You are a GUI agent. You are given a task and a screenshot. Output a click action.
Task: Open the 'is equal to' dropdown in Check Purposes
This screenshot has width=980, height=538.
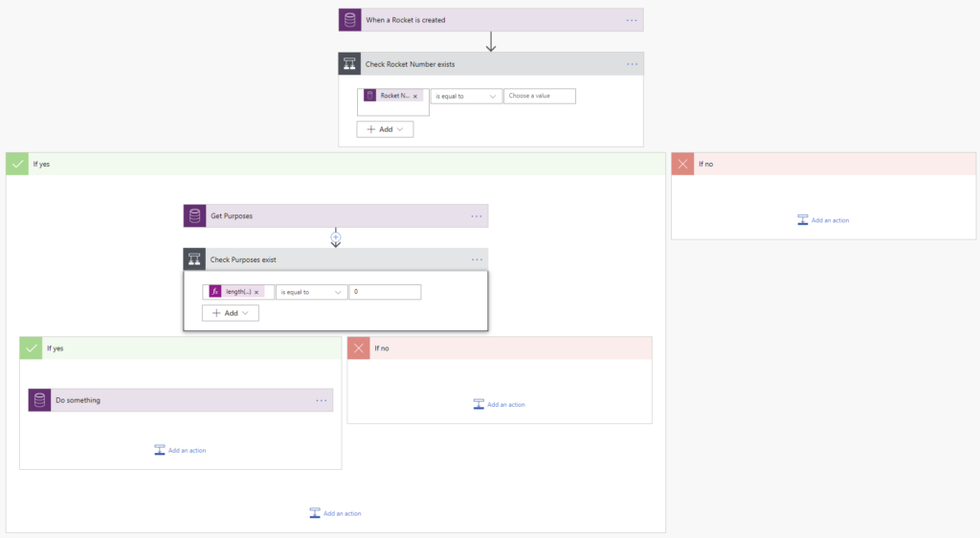(311, 292)
